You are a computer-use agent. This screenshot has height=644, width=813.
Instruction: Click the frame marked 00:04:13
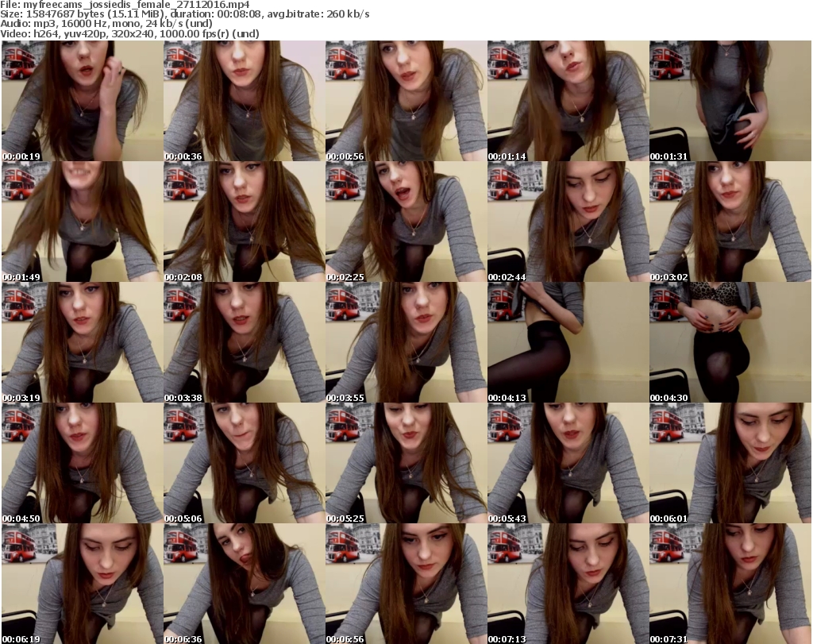pyautogui.click(x=568, y=343)
